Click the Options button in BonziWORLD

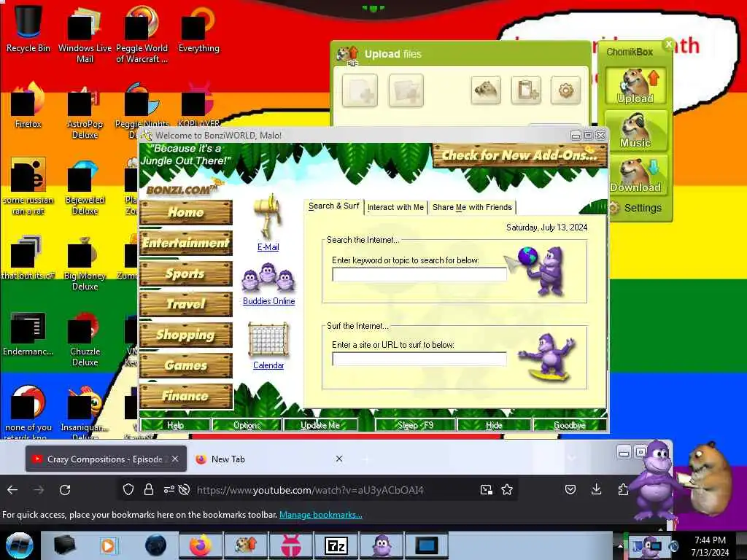pos(247,425)
